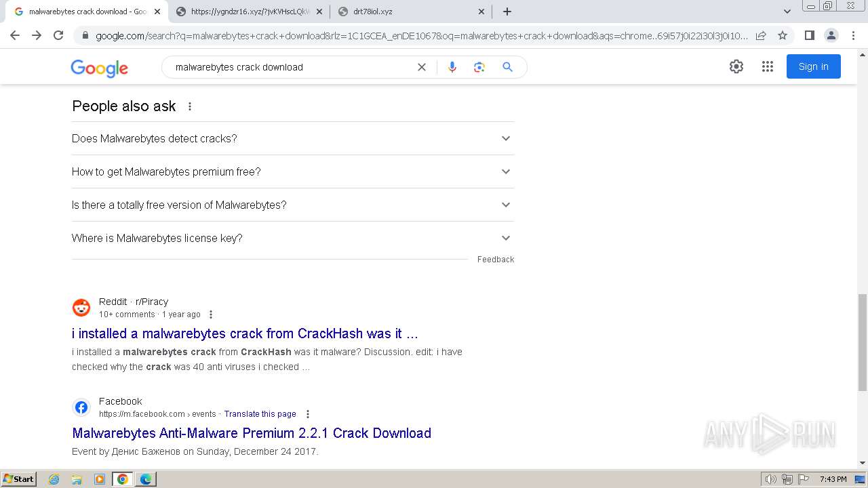Image resolution: width=868 pixels, height=488 pixels.
Task: Click Translate this page link
Action: point(260,414)
